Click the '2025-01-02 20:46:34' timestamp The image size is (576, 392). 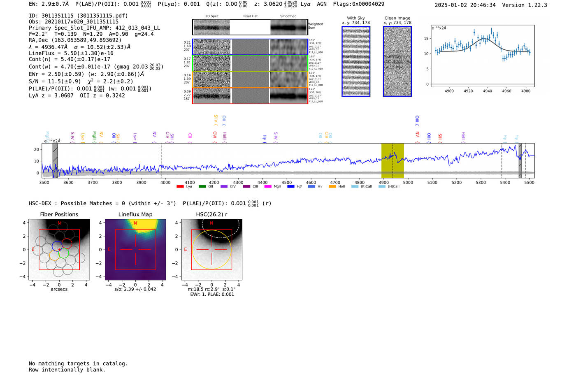coord(465,5)
